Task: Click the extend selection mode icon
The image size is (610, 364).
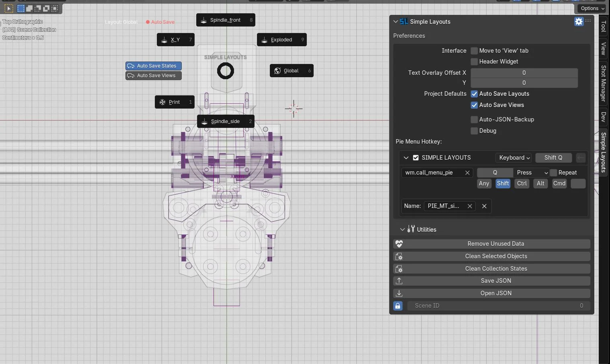Action: (29, 8)
